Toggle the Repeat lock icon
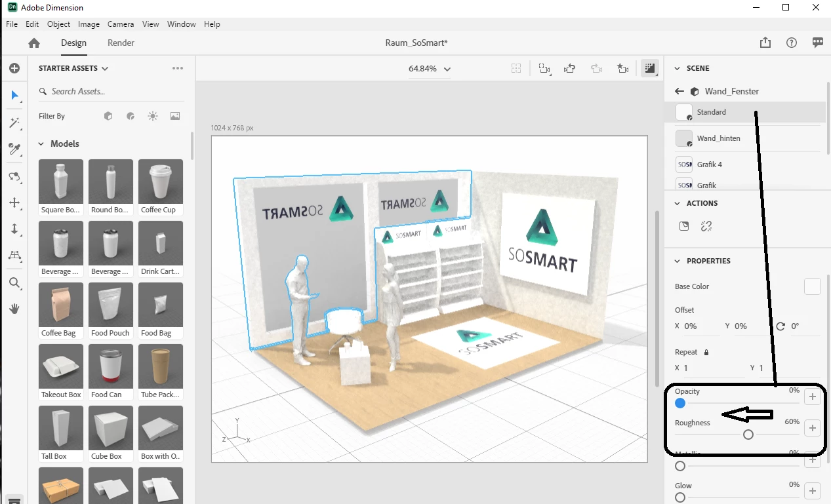 tap(706, 352)
